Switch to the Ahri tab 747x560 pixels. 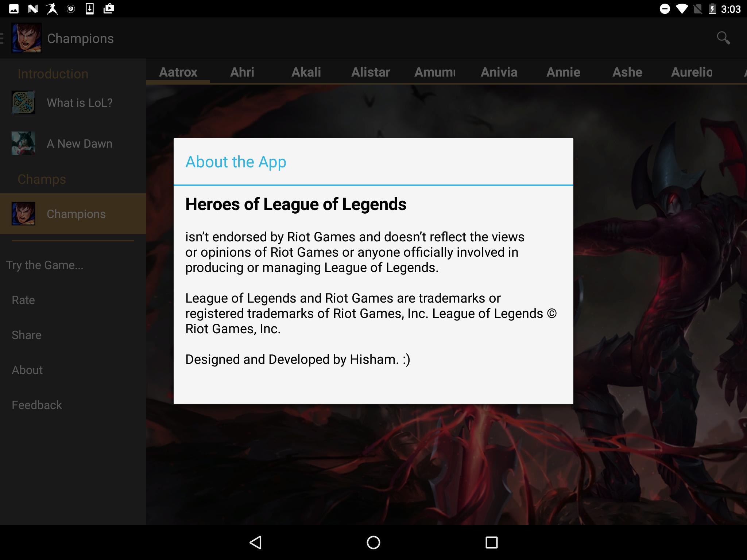(x=242, y=72)
